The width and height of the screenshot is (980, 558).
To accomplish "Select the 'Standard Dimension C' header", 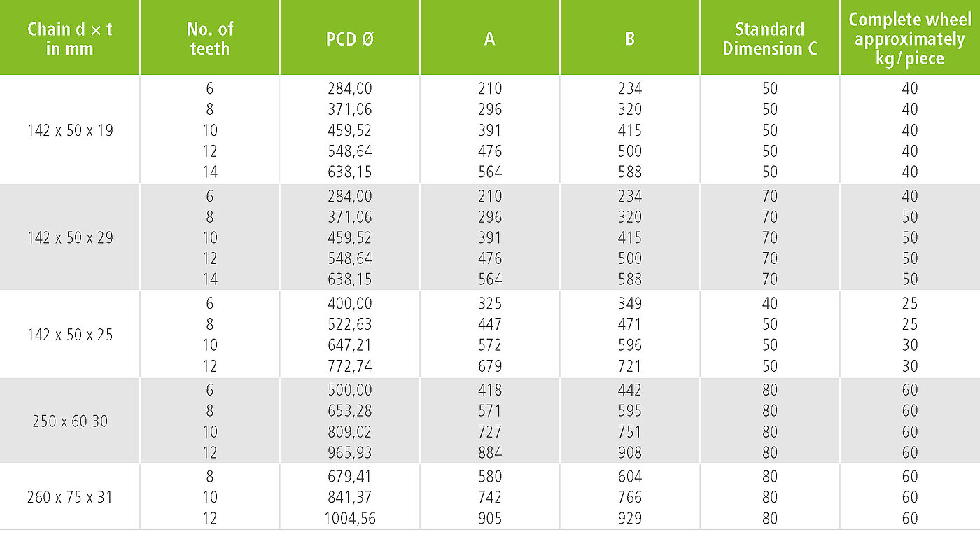I will click(770, 39).
